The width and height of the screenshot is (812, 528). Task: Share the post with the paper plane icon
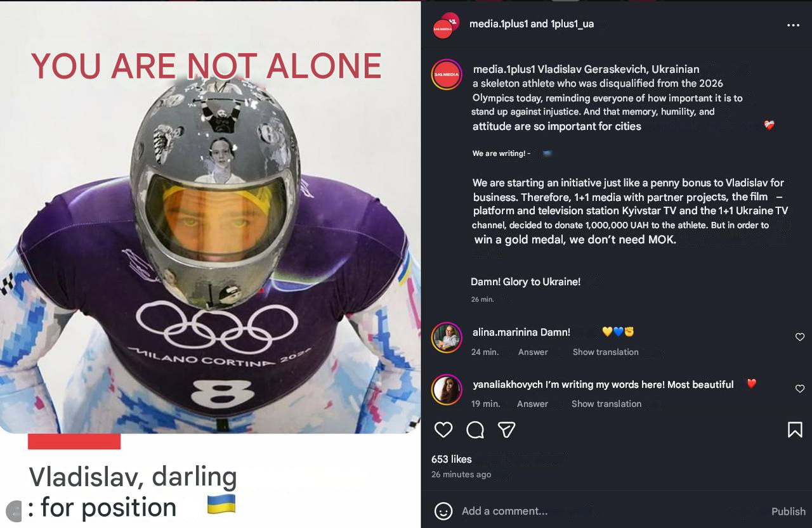click(506, 430)
